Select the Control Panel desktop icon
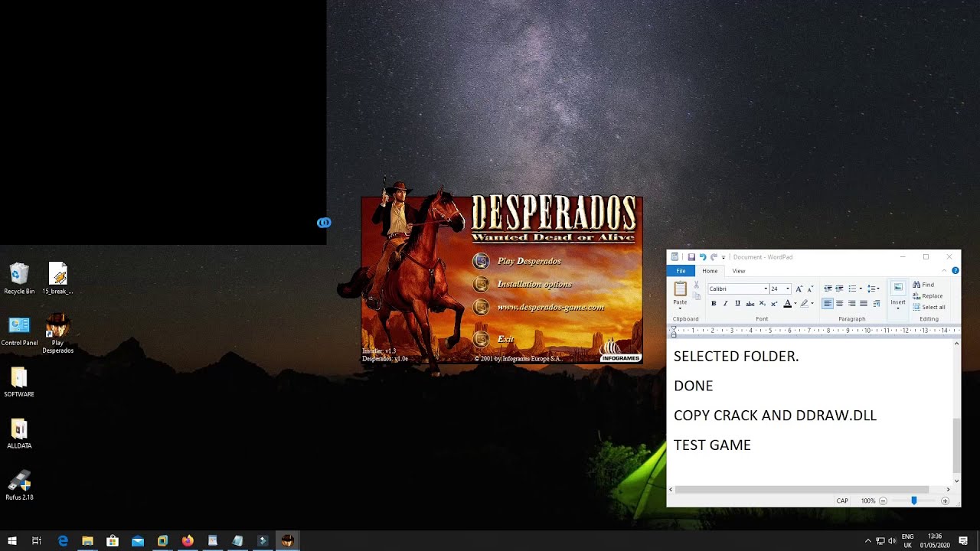The width and height of the screenshot is (980, 551). click(19, 331)
